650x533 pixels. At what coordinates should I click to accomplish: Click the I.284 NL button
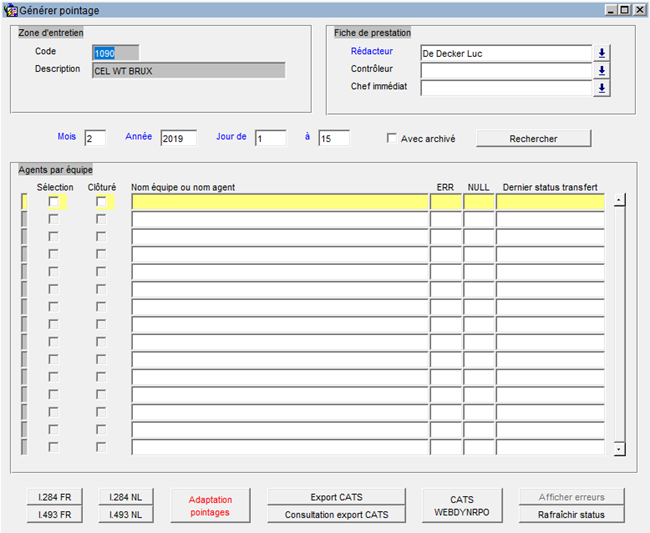click(x=126, y=497)
